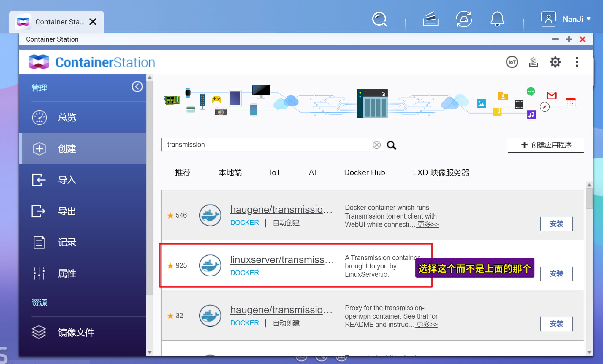Open the three-dot overflow menu icon
Image resolution: width=603 pixels, height=364 pixels.
tap(577, 62)
